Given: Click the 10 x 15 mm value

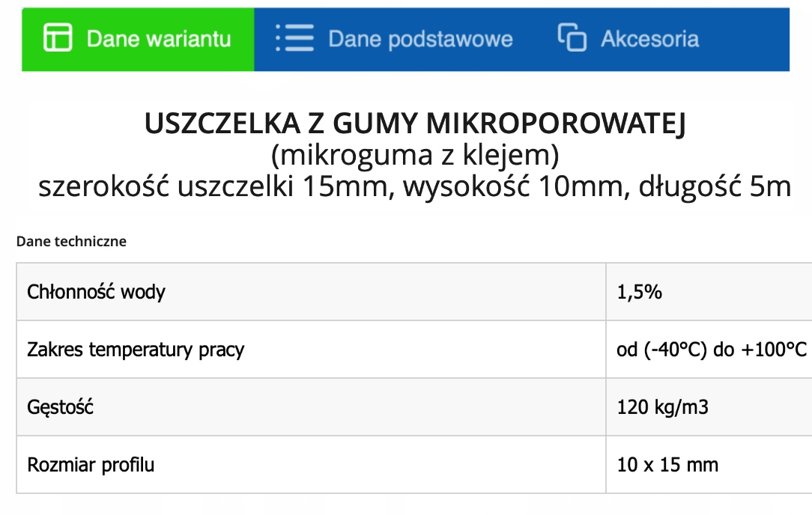Looking at the screenshot, I should [x=667, y=465].
